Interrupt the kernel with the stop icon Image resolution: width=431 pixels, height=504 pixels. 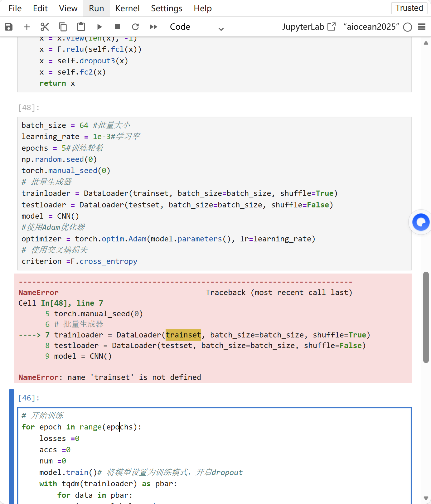117,27
